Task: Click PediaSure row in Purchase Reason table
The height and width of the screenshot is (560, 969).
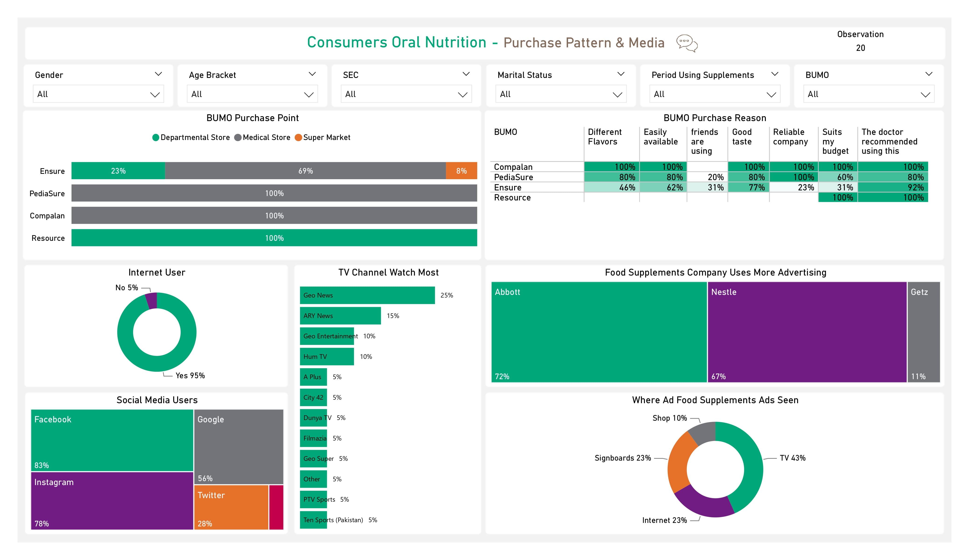Action: point(513,177)
